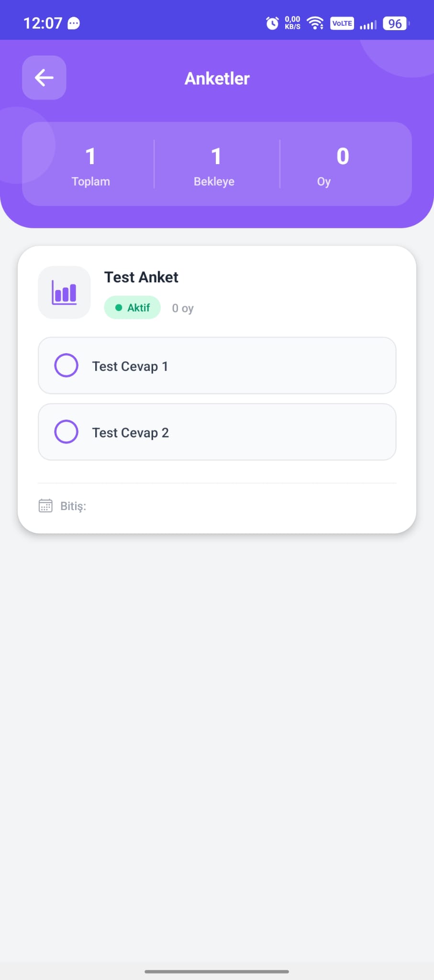This screenshot has height=980, width=434.
Task: Tap the calendar icon beside Bitiş
Action: click(45, 506)
